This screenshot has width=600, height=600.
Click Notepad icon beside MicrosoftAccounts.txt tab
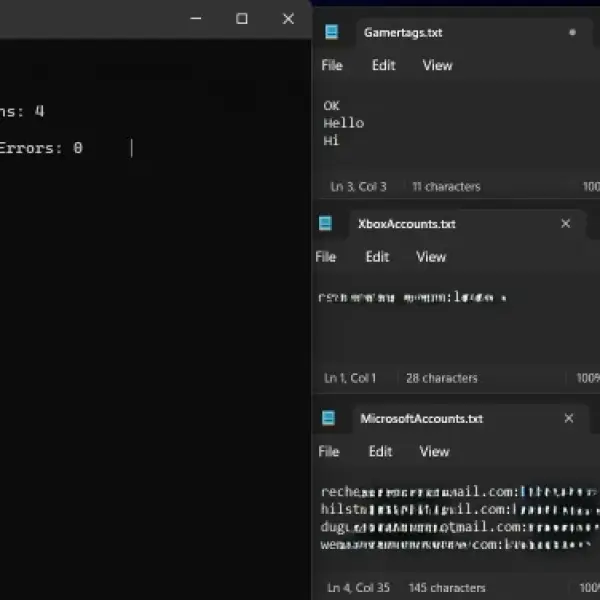[328, 418]
